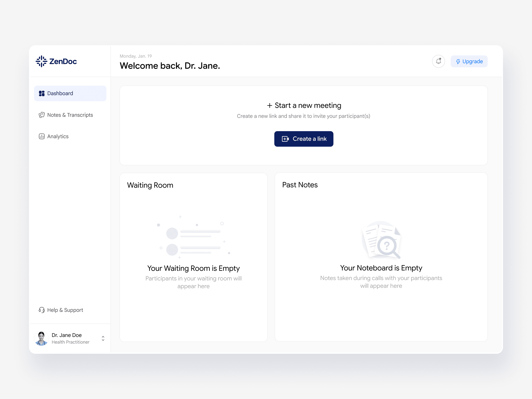Screen dimensions: 532x399
Task: Click the video camera icon inside Create a link
Action: (x=285, y=139)
